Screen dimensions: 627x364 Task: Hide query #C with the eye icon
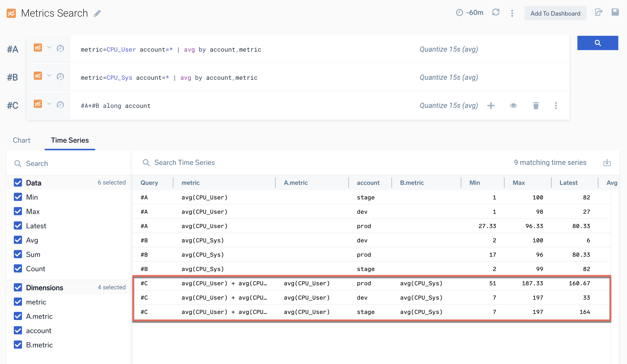click(x=513, y=106)
